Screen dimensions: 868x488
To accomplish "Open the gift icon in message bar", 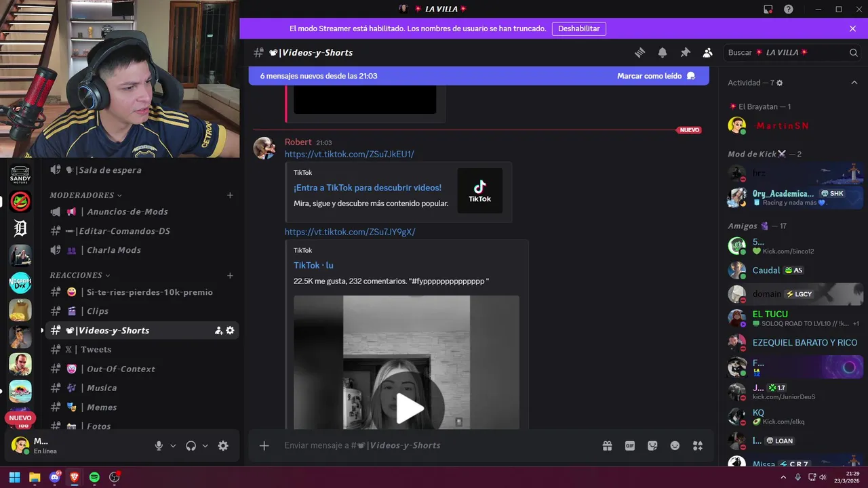I will (x=607, y=445).
